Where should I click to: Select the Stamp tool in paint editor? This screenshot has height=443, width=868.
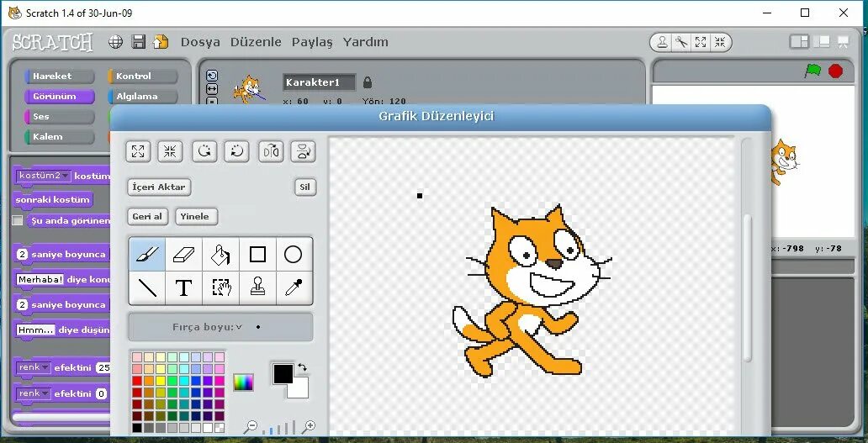[x=257, y=287]
